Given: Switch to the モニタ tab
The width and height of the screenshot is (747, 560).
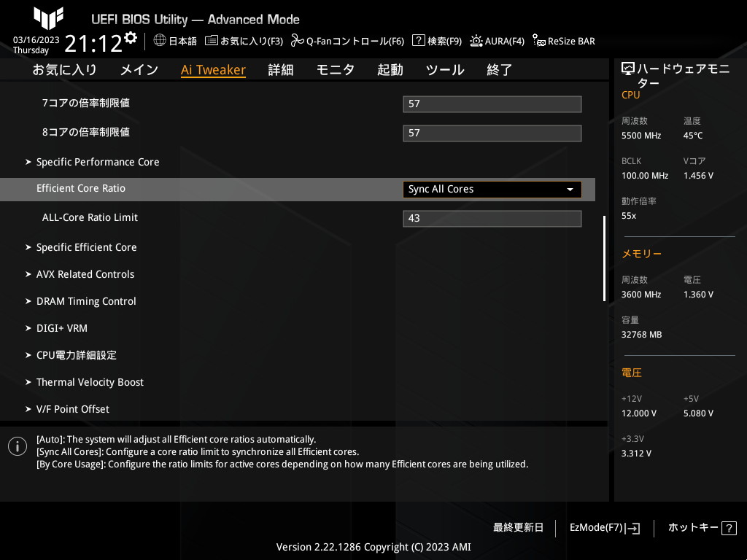Looking at the screenshot, I should pos(336,70).
